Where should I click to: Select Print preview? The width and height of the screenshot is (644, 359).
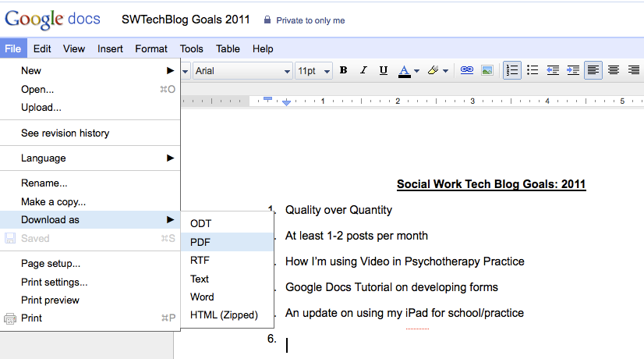[x=90, y=300]
